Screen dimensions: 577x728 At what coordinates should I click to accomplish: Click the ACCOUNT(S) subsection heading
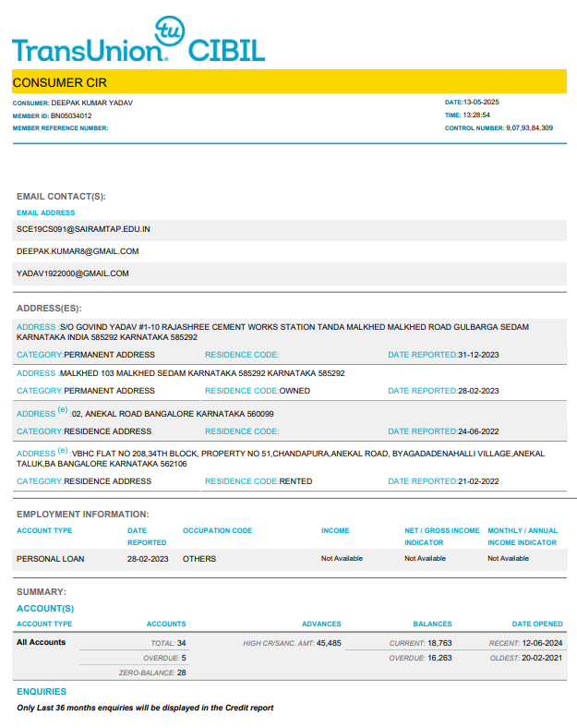45,609
